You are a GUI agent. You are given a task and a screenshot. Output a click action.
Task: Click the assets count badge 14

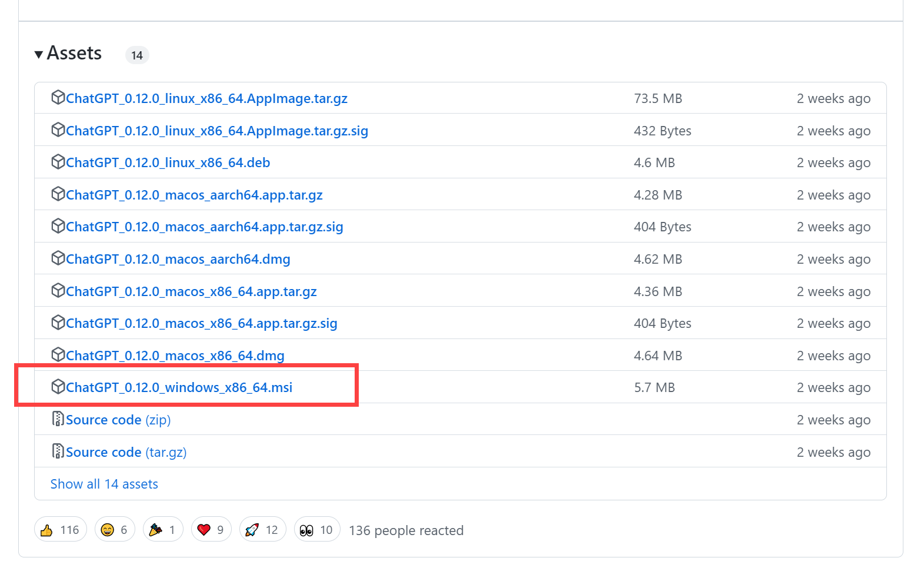[x=137, y=55]
